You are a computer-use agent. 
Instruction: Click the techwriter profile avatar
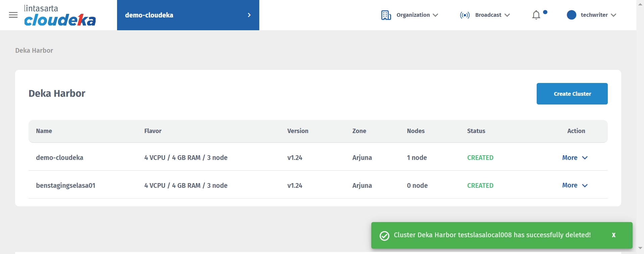click(x=572, y=15)
